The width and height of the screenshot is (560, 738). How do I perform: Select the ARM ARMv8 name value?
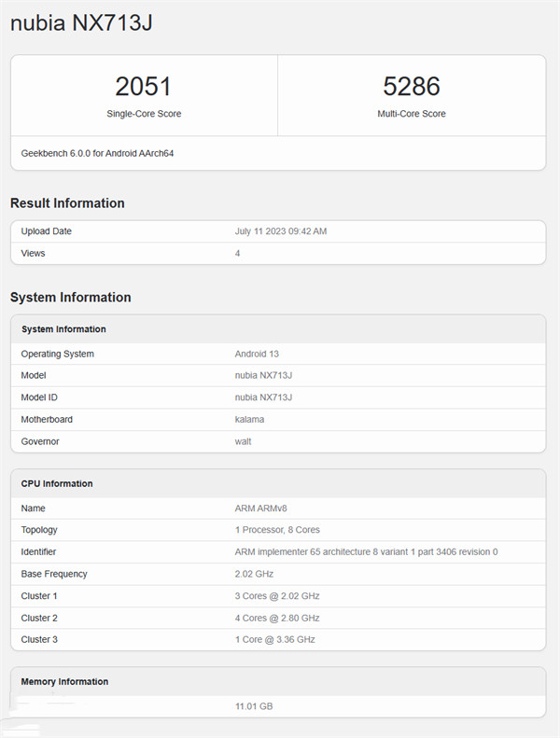pyautogui.click(x=261, y=508)
